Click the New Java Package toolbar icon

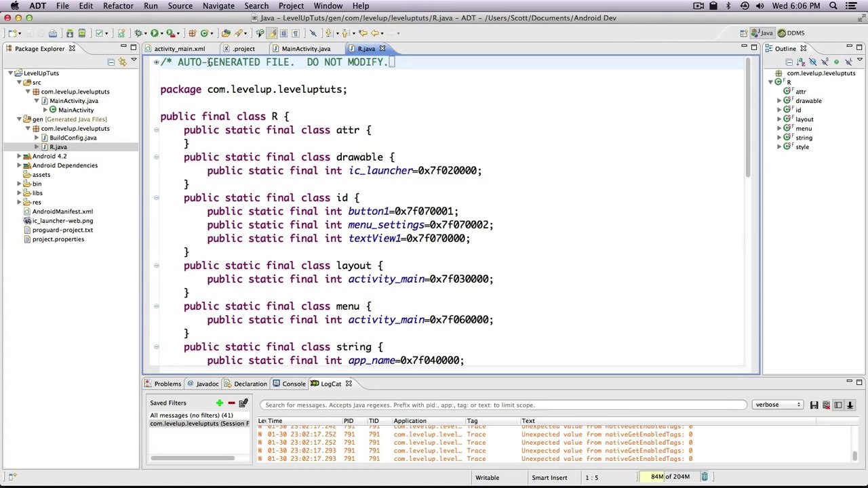tap(193, 33)
